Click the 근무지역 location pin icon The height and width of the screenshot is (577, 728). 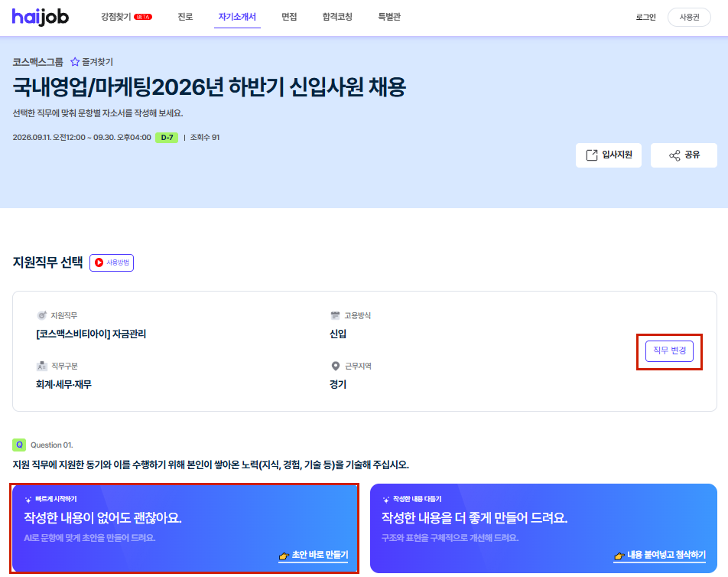[335, 366]
